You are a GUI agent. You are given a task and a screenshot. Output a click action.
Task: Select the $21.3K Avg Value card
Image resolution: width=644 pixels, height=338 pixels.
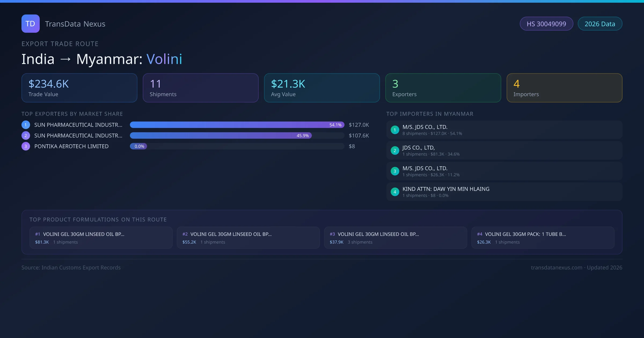pyautogui.click(x=322, y=88)
